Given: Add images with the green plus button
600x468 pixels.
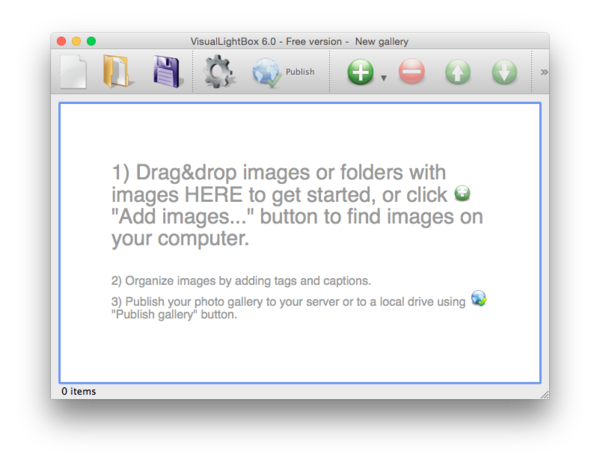Looking at the screenshot, I should (360, 72).
